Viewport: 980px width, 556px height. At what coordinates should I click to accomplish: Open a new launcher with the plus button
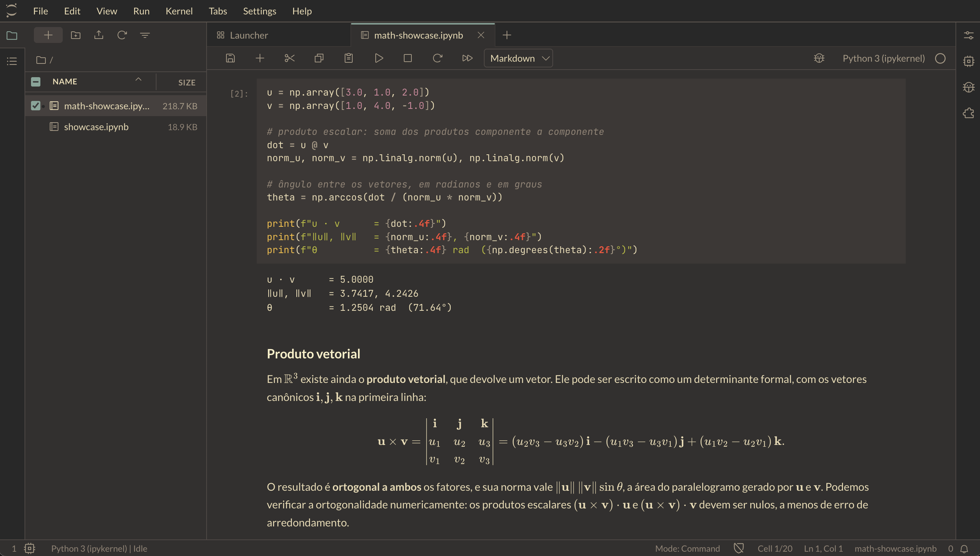pos(48,35)
